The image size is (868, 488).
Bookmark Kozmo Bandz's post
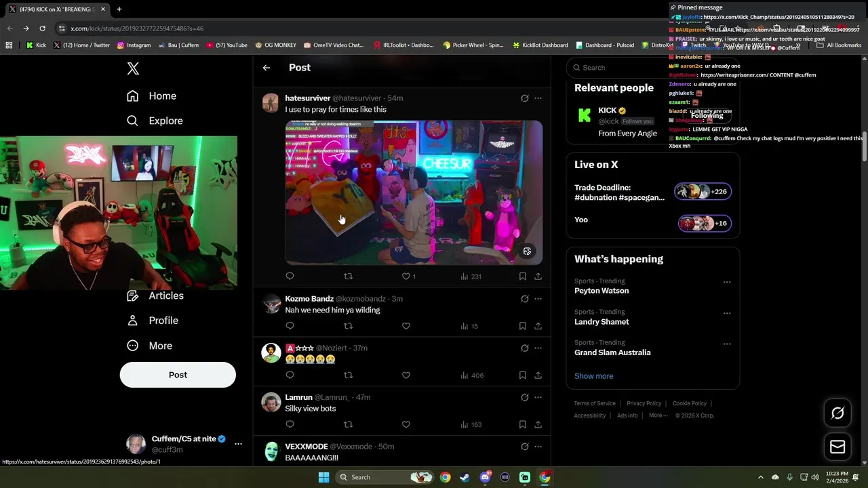pyautogui.click(x=522, y=326)
